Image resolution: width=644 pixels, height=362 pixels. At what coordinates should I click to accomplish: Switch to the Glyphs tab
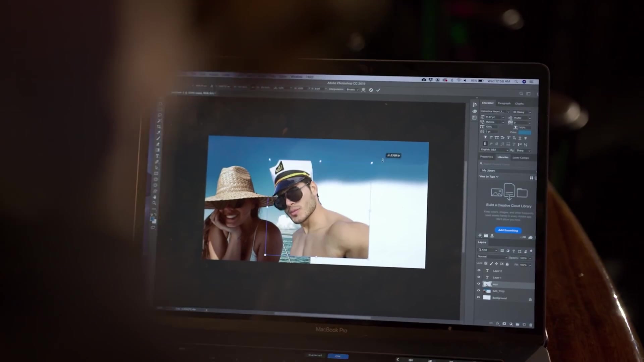[x=519, y=104]
